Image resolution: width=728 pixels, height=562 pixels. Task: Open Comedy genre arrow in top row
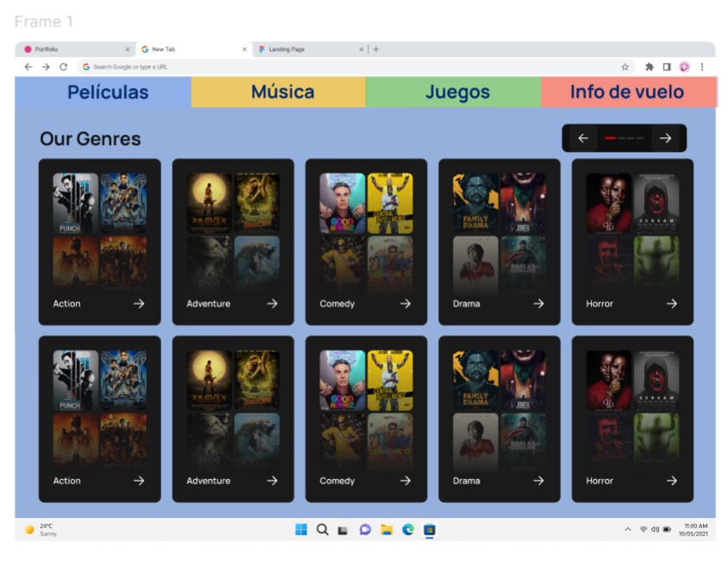click(x=405, y=304)
